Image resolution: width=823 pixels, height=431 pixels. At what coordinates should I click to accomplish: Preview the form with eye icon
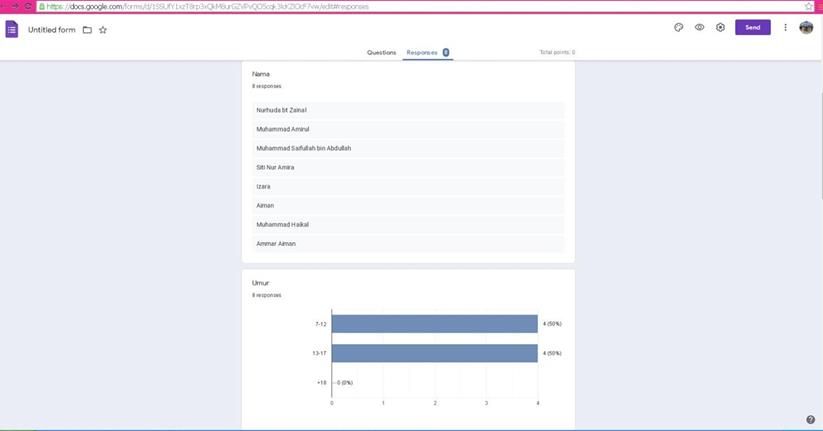700,27
